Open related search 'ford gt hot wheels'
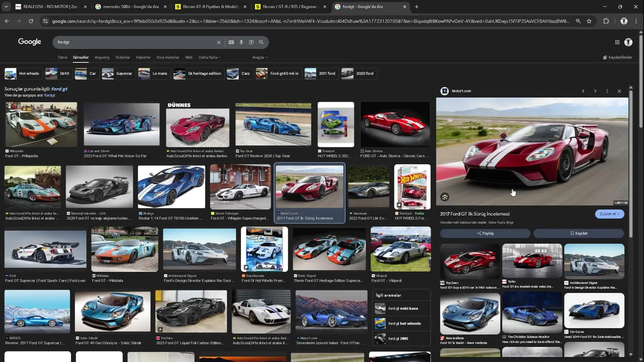 coord(403,323)
